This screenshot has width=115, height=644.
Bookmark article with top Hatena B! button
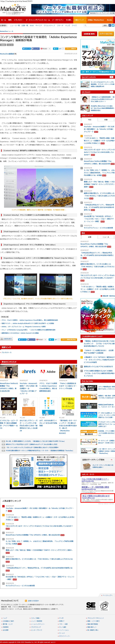[x=55, y=49]
